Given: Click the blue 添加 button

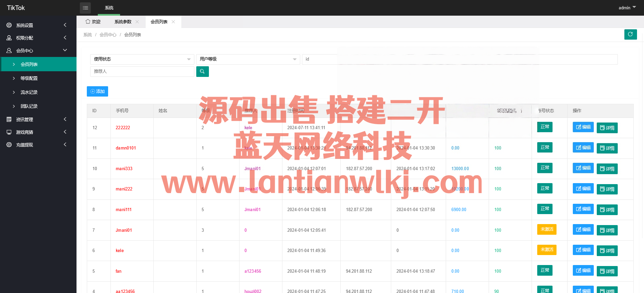Looking at the screenshot, I should coord(97,92).
